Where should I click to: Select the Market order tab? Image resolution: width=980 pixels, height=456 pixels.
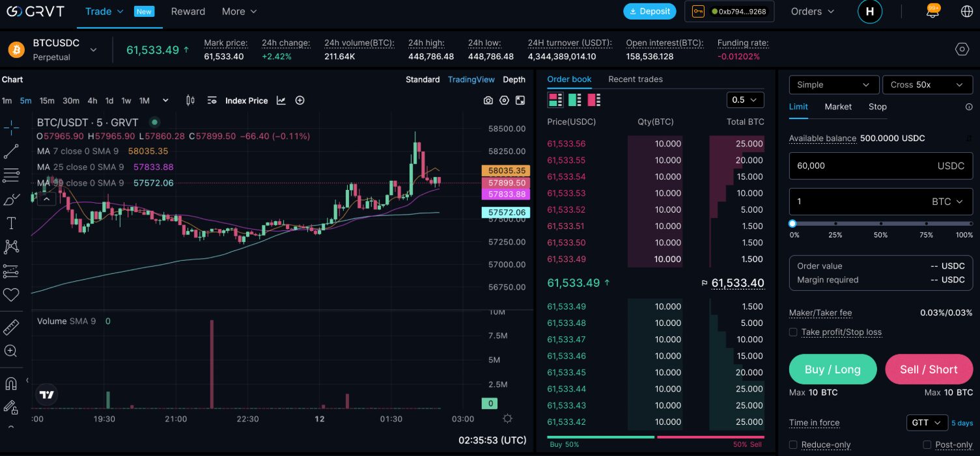pos(838,107)
